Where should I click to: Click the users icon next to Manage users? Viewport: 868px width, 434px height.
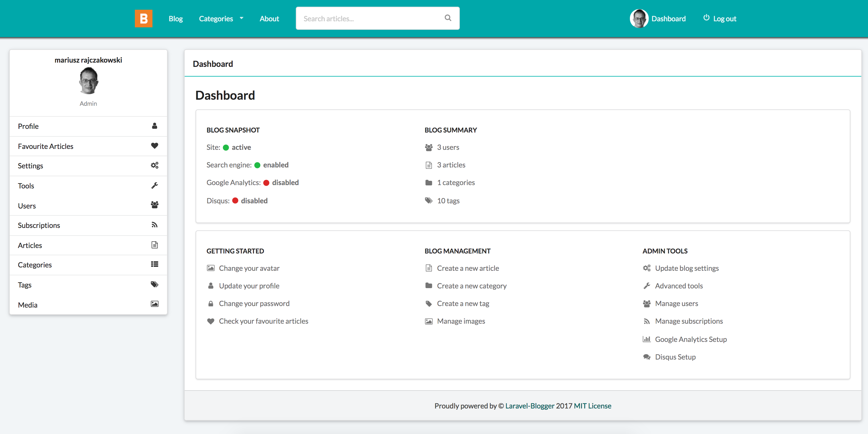click(x=647, y=303)
